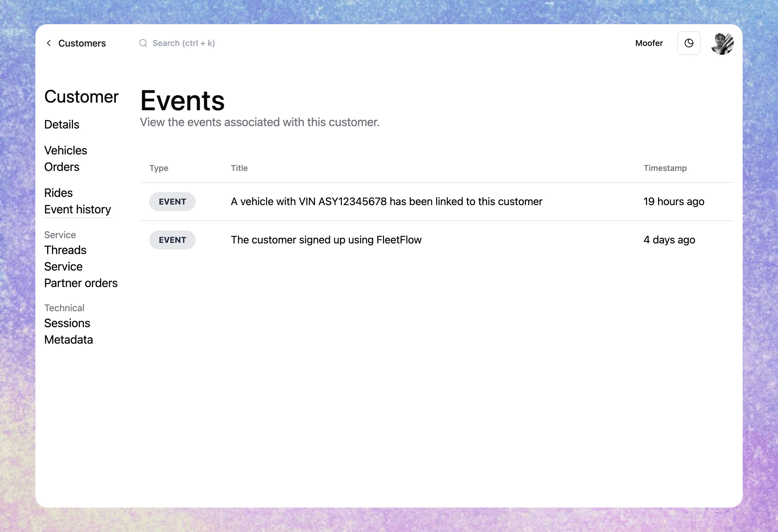Click the '19 hours ago' timestamp
The height and width of the screenshot is (532, 778).
coord(674,202)
